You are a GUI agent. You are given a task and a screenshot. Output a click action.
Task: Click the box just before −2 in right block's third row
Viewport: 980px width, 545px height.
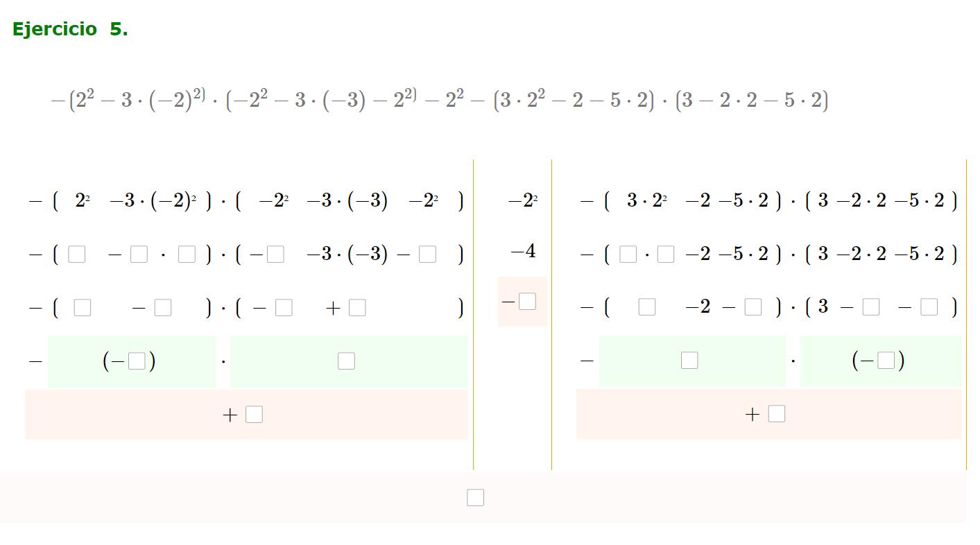(x=647, y=307)
